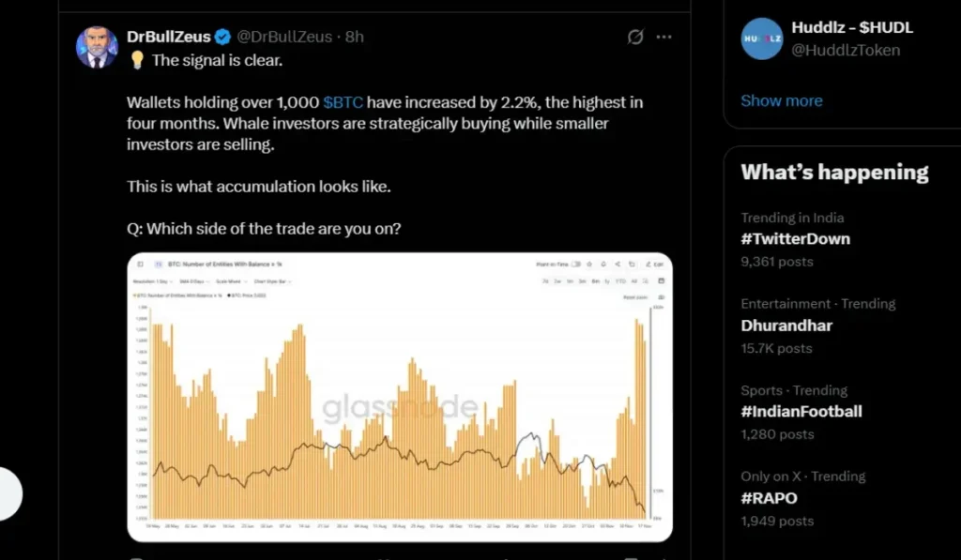
Task: Click the orange swatch beside the entities legend
Action: tap(135, 296)
